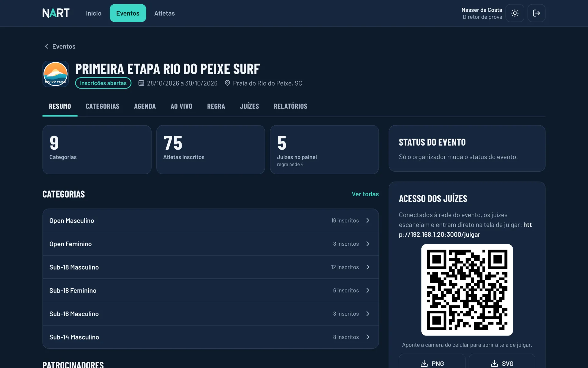Click the Nasser da Costa user name
Image resolution: width=588 pixels, height=368 pixels.
click(x=482, y=10)
